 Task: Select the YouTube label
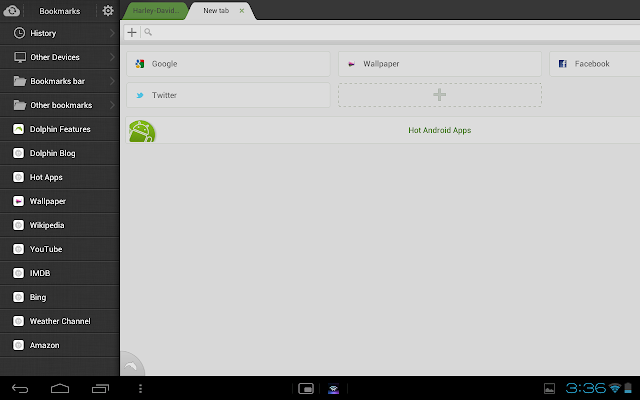46,249
